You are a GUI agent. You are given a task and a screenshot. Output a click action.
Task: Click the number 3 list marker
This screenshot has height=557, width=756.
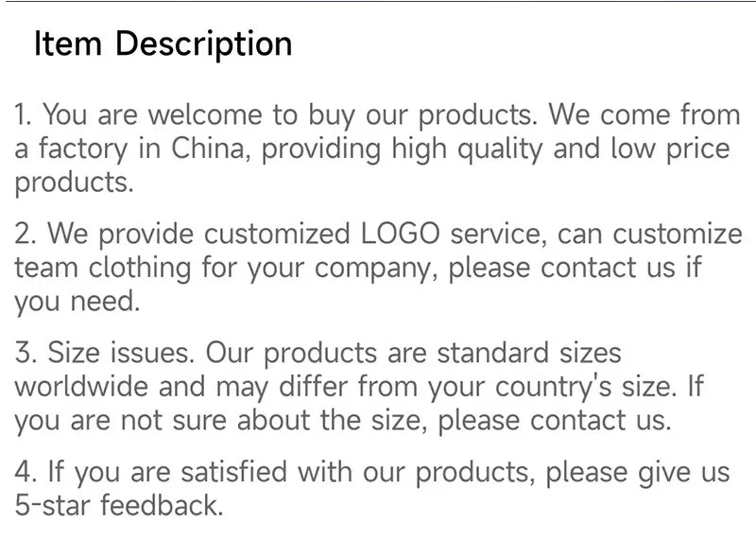25,353
